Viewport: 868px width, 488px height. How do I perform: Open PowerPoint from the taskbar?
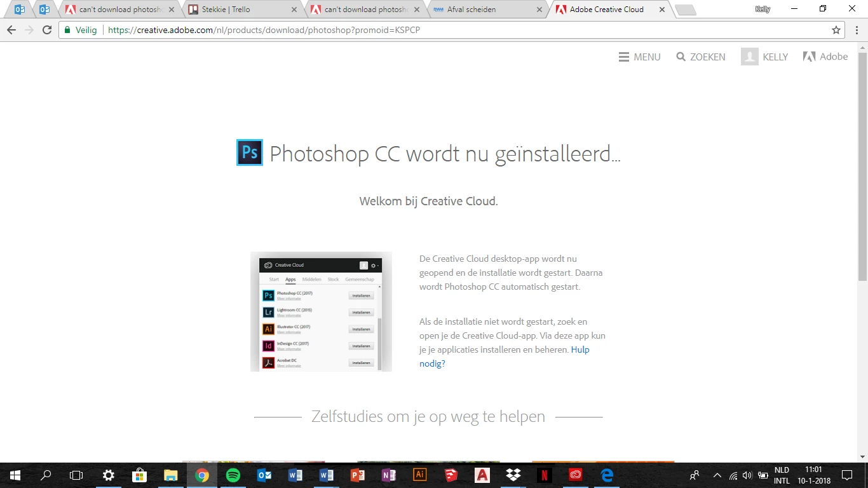point(358,475)
